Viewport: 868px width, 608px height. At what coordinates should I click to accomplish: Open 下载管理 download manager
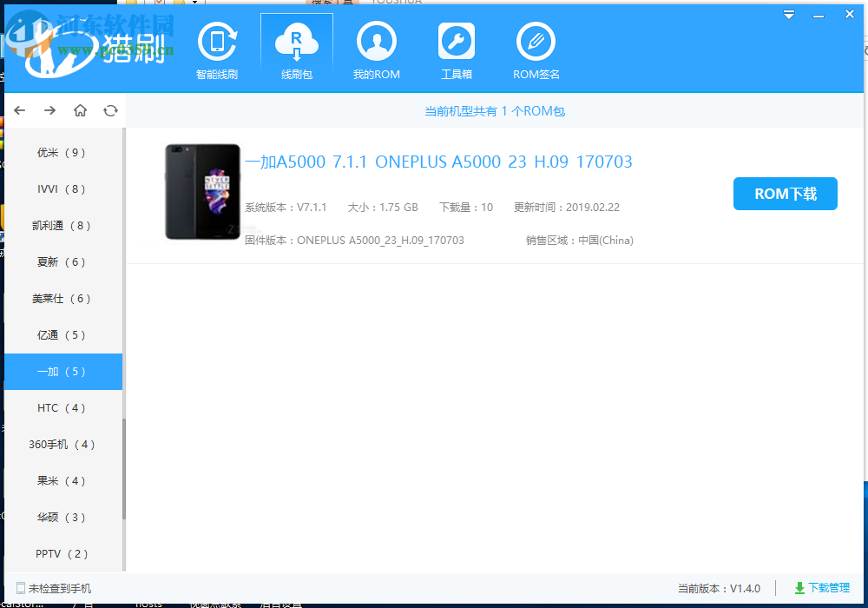(822, 588)
